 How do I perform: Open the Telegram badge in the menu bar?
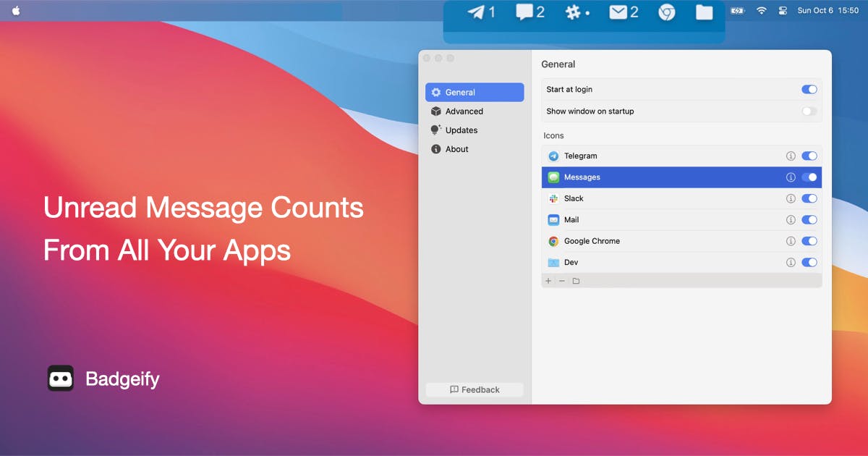482,12
